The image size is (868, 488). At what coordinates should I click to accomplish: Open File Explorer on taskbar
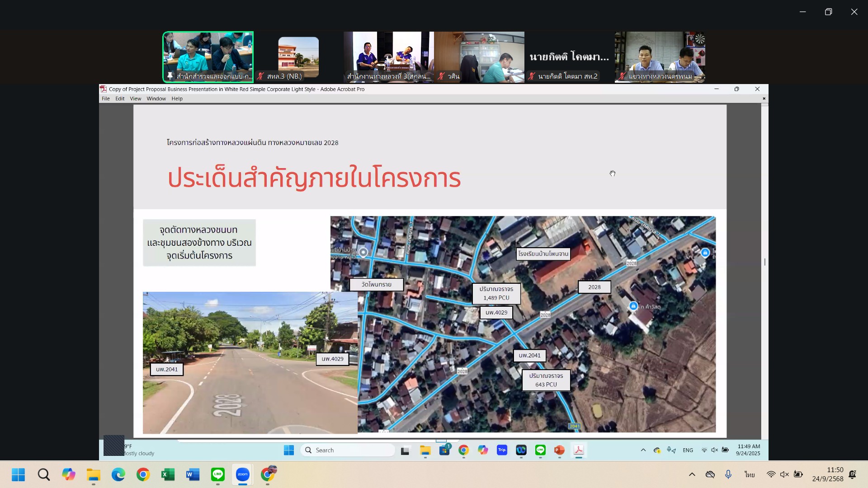pyautogui.click(x=93, y=474)
